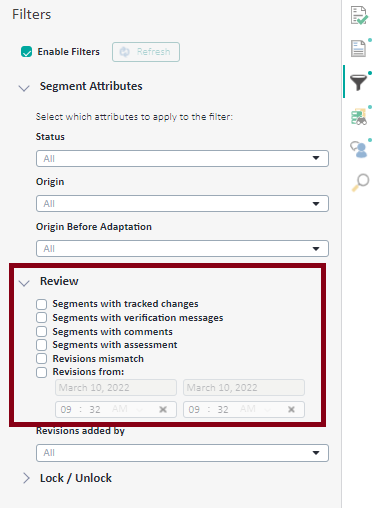Collapse the Segment Attributes section
This screenshot has height=508, width=375.
(24, 88)
